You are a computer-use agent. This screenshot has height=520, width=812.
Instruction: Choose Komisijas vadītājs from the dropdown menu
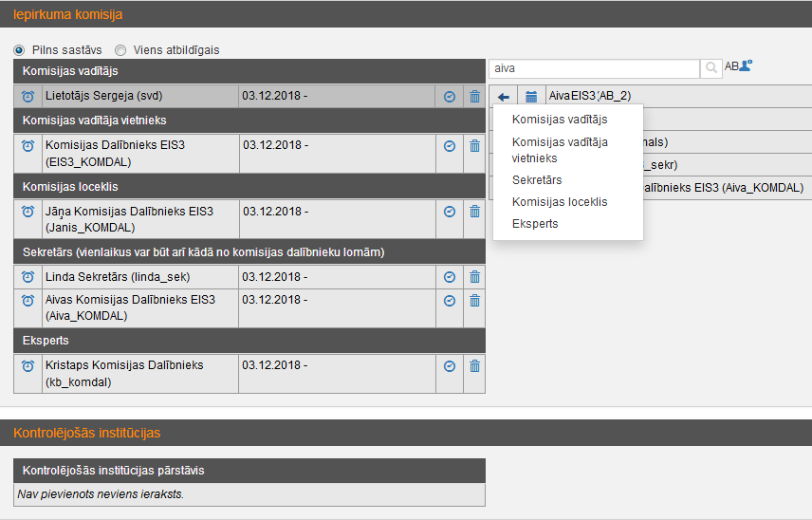560,120
